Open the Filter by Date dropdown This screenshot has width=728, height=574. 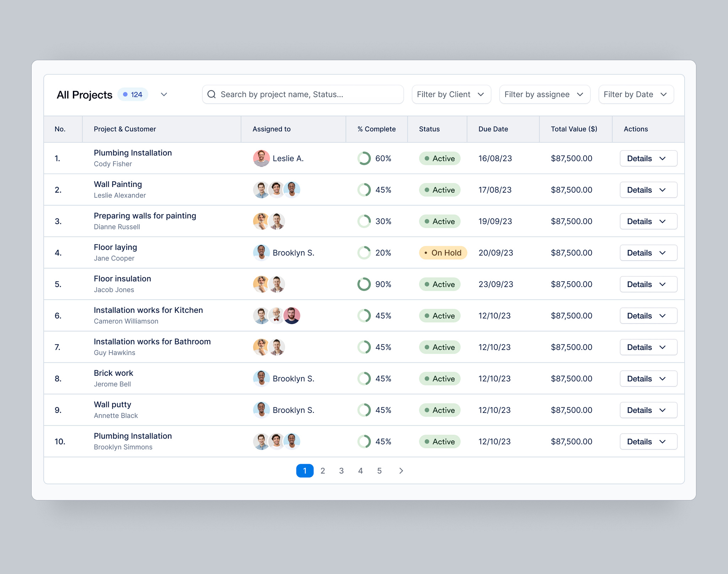click(636, 94)
